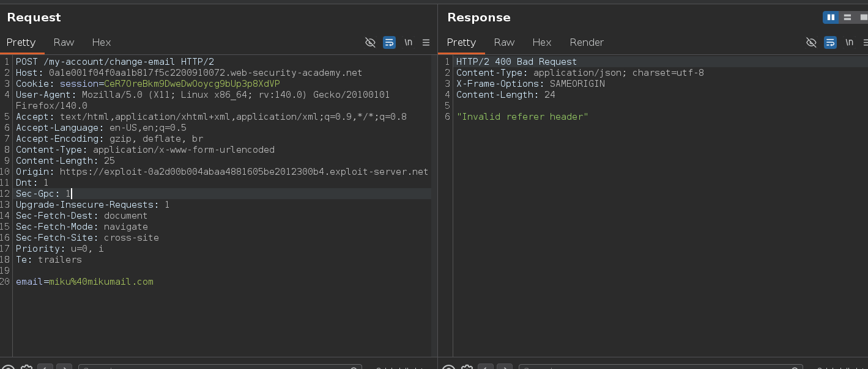Click the Priority: u=0, i line
The height and width of the screenshot is (369, 868).
60,249
